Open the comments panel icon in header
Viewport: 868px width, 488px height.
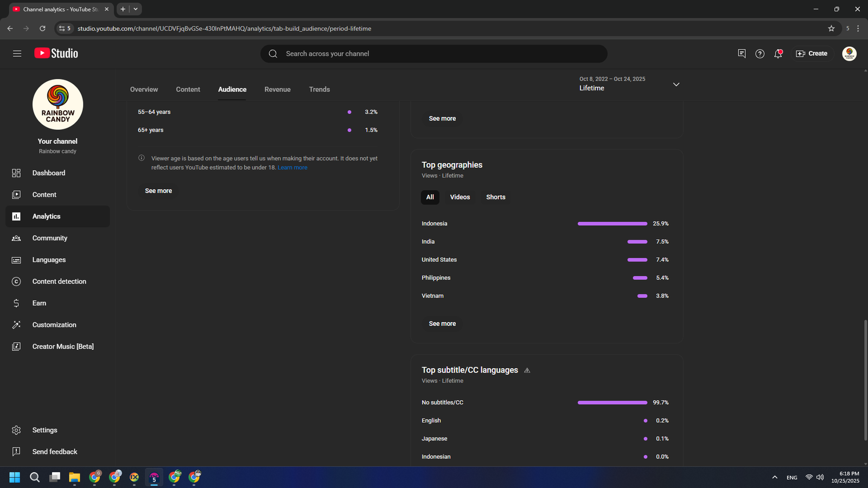(742, 54)
